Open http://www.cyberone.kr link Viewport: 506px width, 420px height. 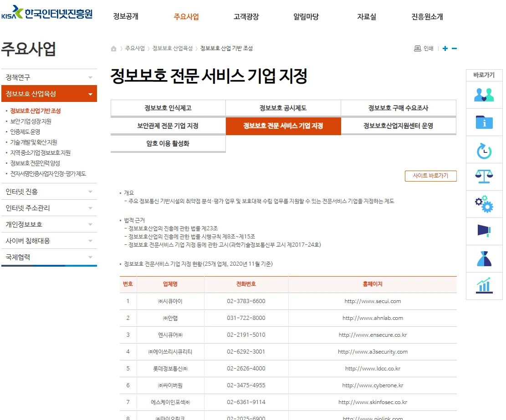pyautogui.click(x=373, y=385)
